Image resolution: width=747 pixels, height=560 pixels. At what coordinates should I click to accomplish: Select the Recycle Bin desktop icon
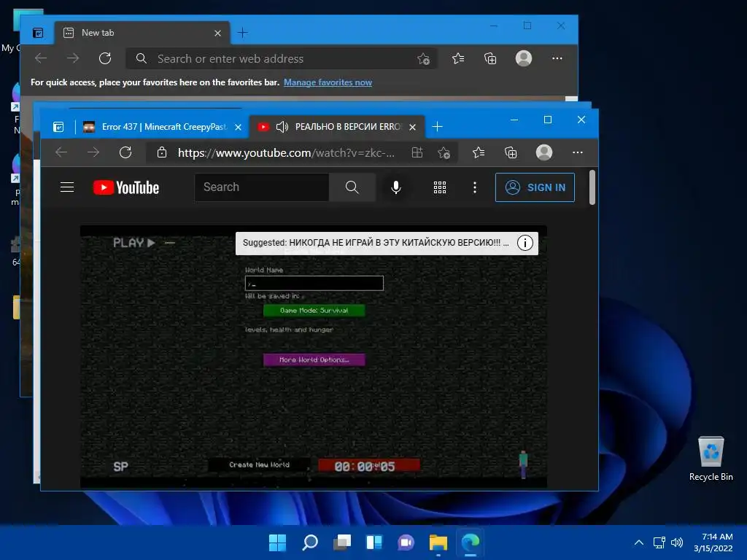coord(711,459)
